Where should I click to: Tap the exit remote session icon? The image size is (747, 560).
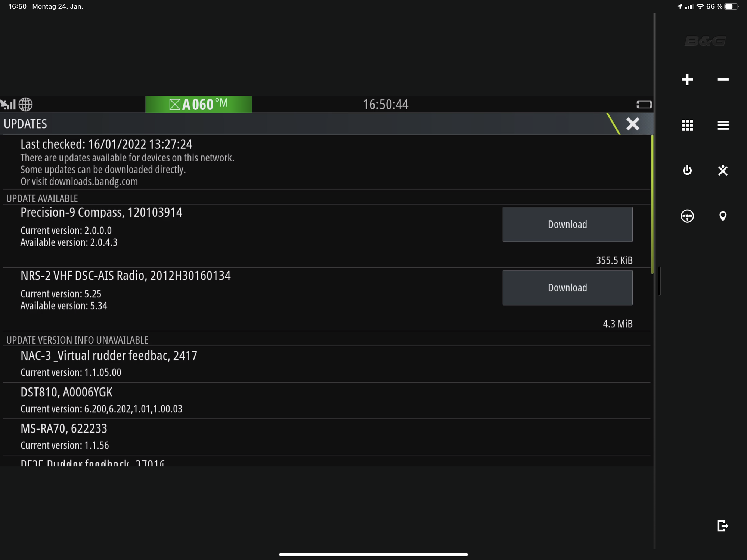click(x=723, y=526)
